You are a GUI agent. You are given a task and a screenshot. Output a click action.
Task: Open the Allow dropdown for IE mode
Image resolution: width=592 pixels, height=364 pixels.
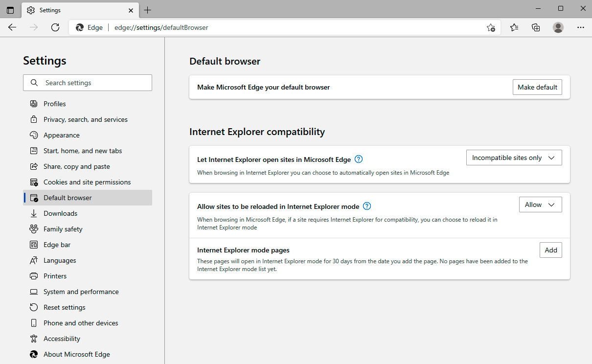(540, 205)
